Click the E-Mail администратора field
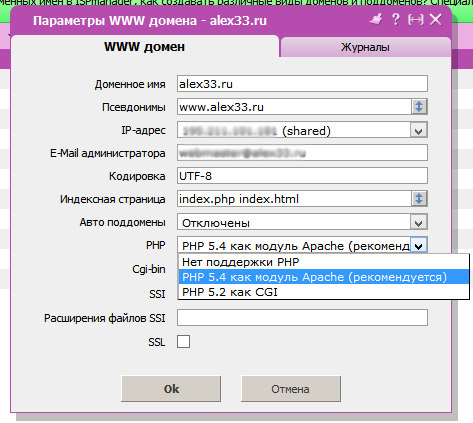This screenshot has width=473, height=423. point(302,153)
